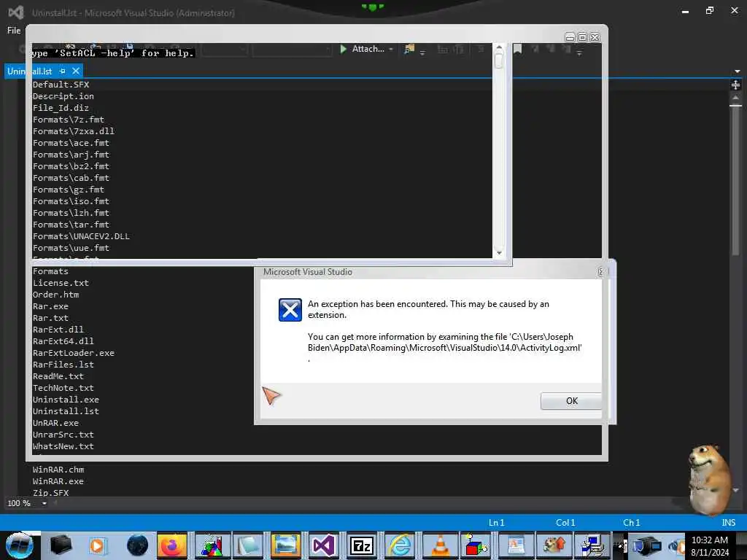The height and width of the screenshot is (560, 747).
Task: Open the zoom 100 % dropdown
Action: pos(44,503)
